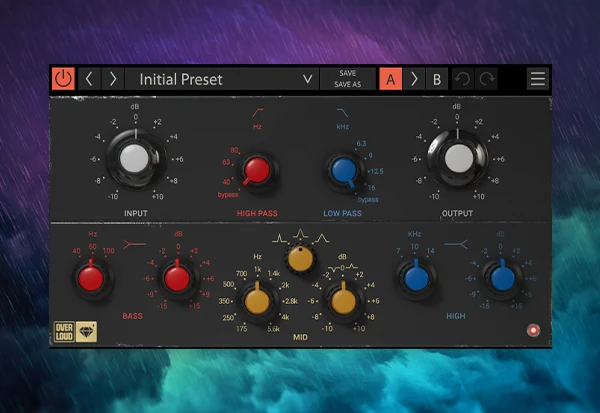Click the MID section label
Screen dimensions: 600x413
coord(300,337)
